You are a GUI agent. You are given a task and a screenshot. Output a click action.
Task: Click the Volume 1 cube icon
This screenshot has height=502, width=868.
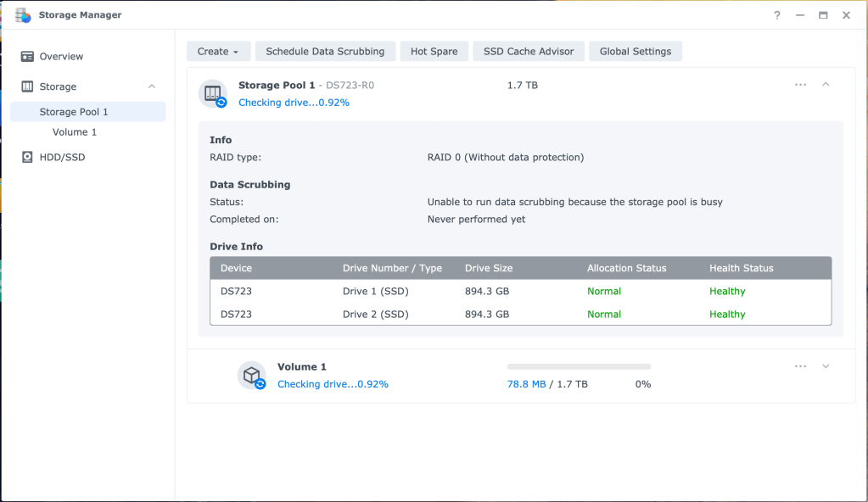coord(251,375)
